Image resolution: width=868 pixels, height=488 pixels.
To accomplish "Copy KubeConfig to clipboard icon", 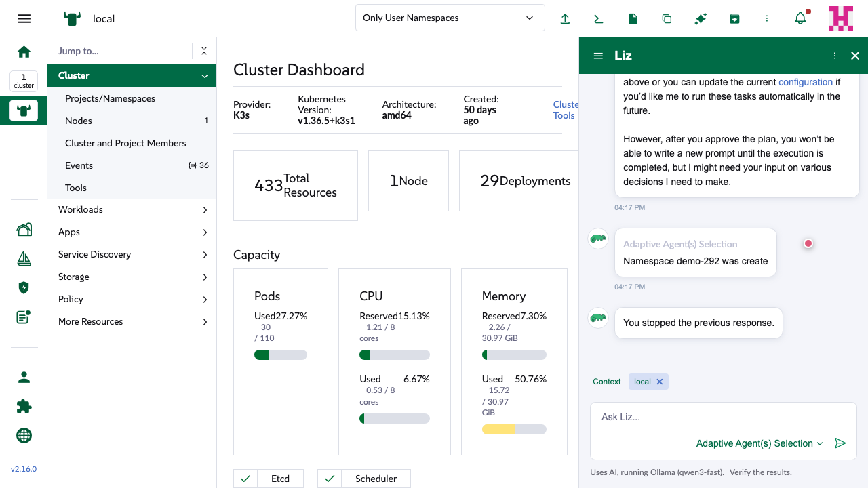I will pos(667,18).
